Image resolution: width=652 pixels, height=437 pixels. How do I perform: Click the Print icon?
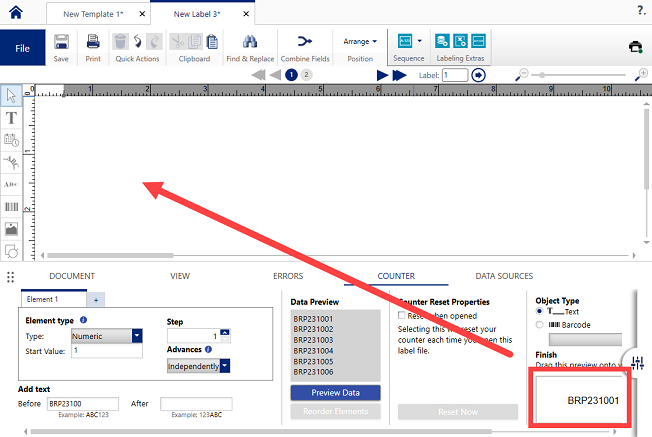pyautogui.click(x=93, y=42)
